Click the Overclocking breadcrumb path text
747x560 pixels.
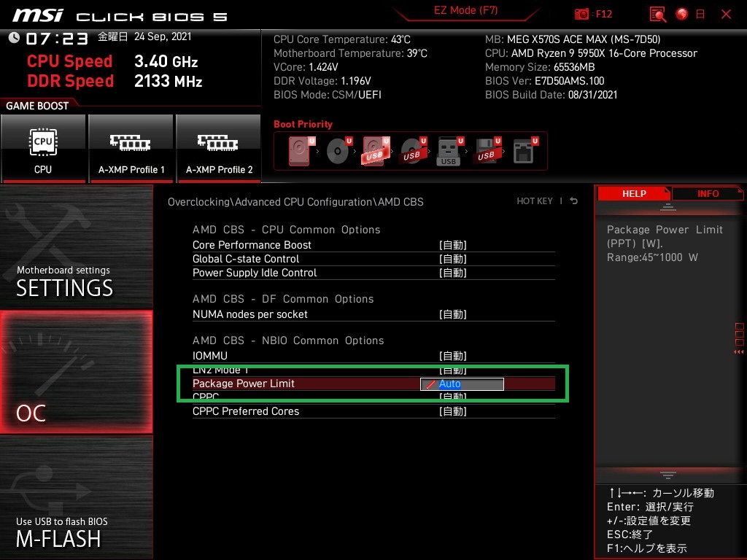tap(295, 202)
